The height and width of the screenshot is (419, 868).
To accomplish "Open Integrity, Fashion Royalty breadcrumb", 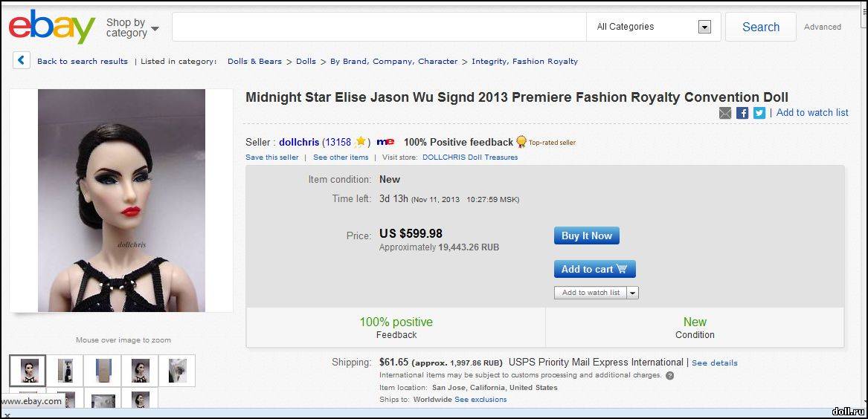I will point(525,62).
